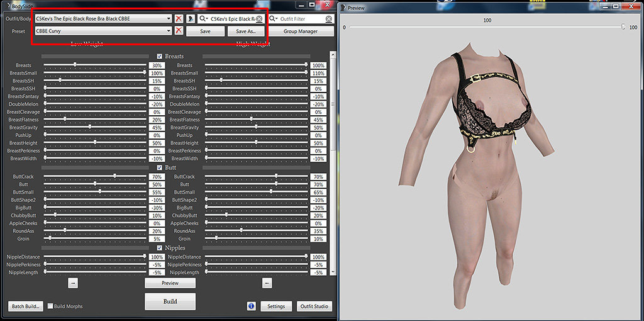The image size is (644, 321).
Task: Uncheck the Breasts category checkbox
Action: [160, 56]
